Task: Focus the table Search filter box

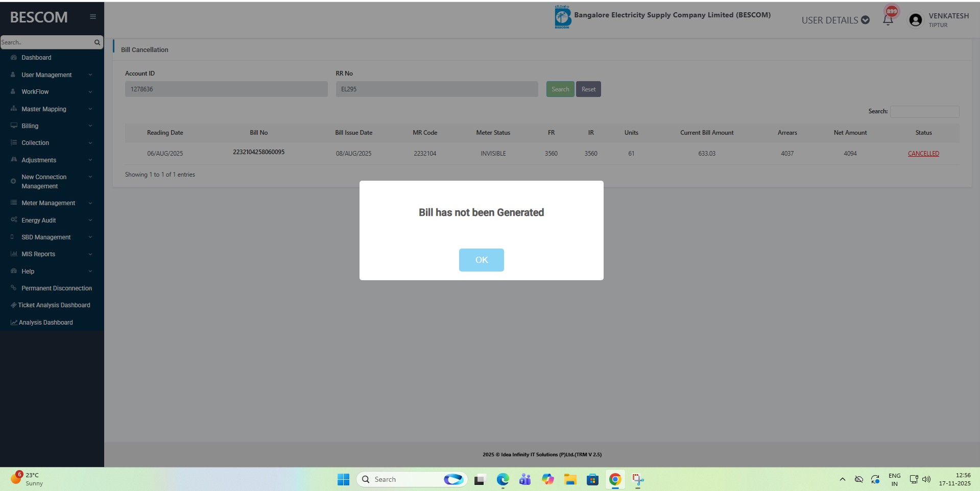Action: click(924, 112)
